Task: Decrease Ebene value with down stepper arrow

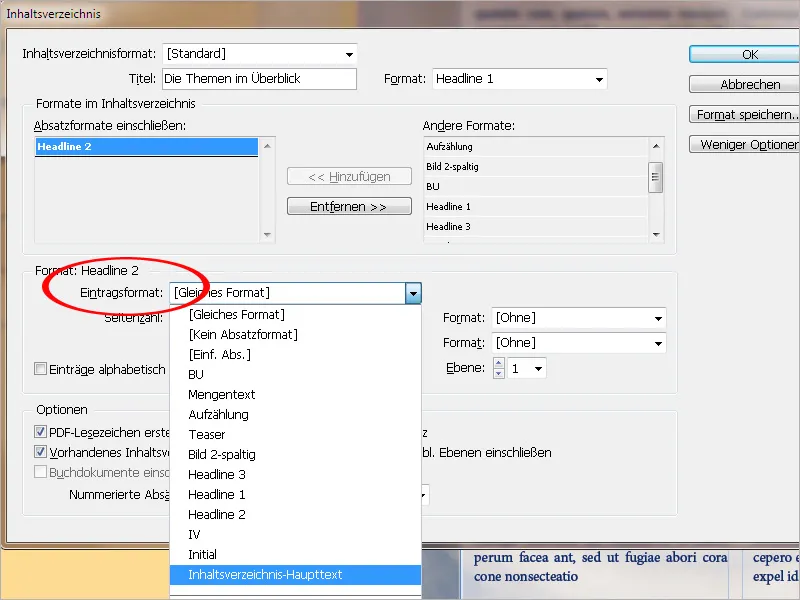Action: click(498, 373)
